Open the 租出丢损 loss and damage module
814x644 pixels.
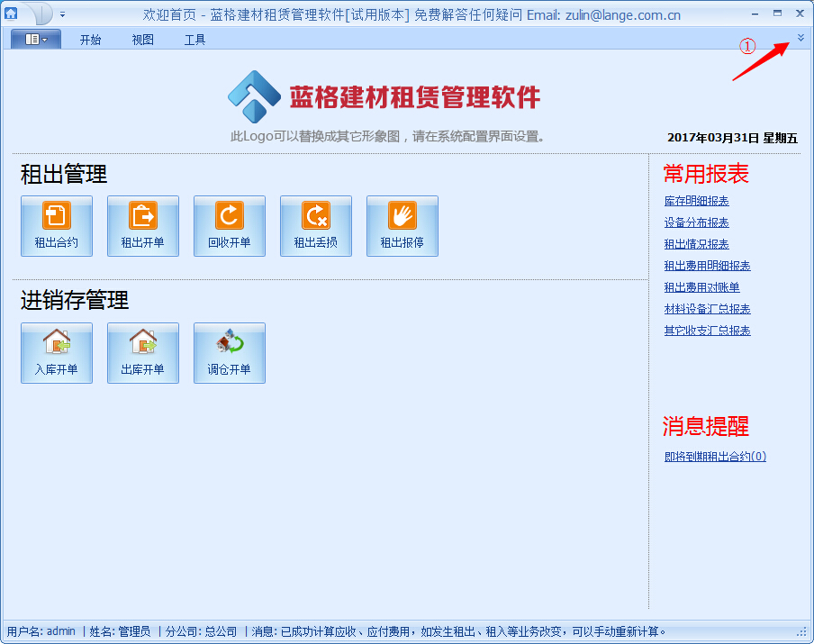tap(316, 226)
